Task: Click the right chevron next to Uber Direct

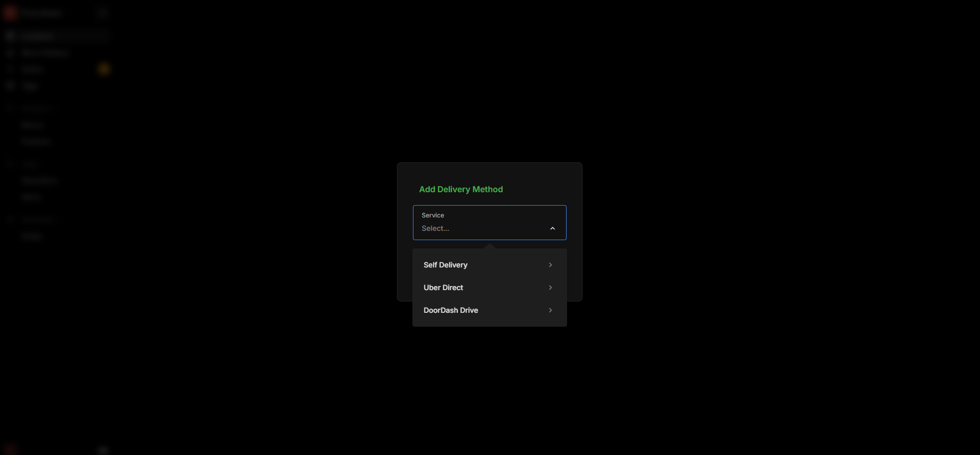Action: pos(550,288)
